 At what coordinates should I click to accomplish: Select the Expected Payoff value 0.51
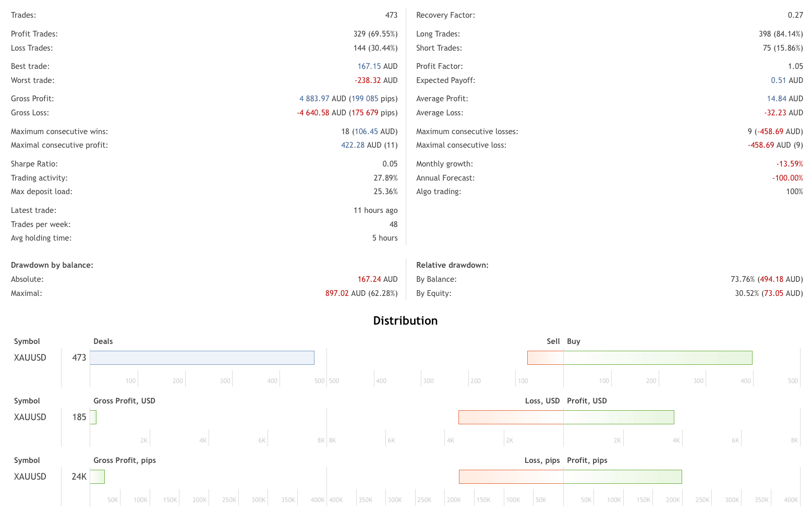tap(778, 80)
